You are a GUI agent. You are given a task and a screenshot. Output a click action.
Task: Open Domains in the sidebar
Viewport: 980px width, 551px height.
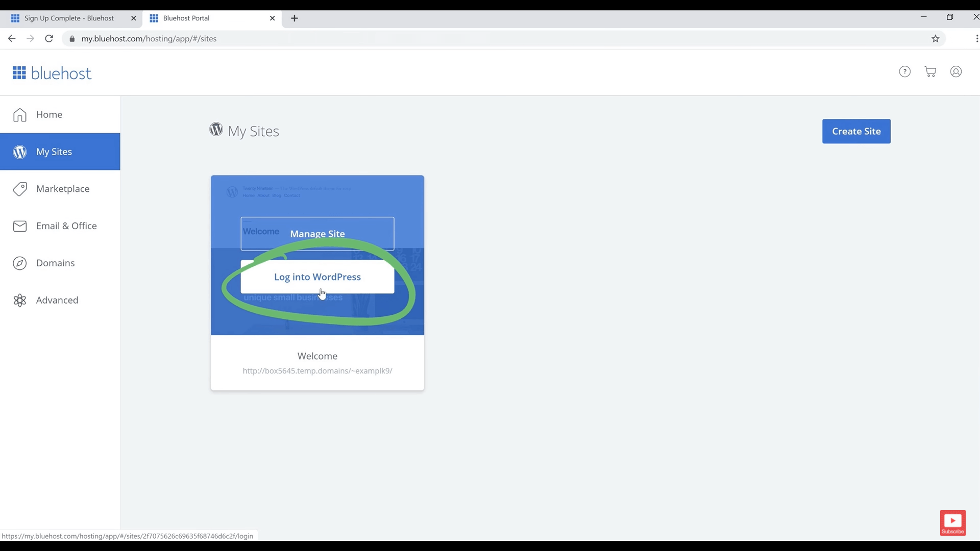tap(60, 263)
